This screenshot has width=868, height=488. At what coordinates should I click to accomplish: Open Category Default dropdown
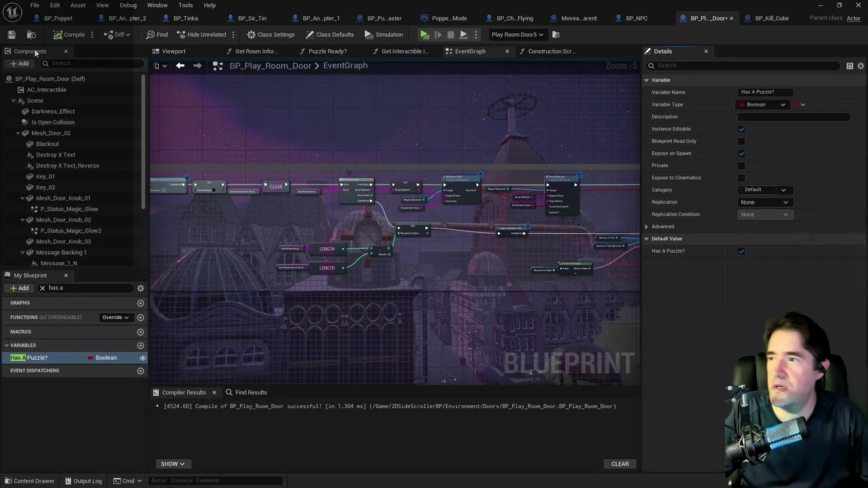click(x=766, y=190)
